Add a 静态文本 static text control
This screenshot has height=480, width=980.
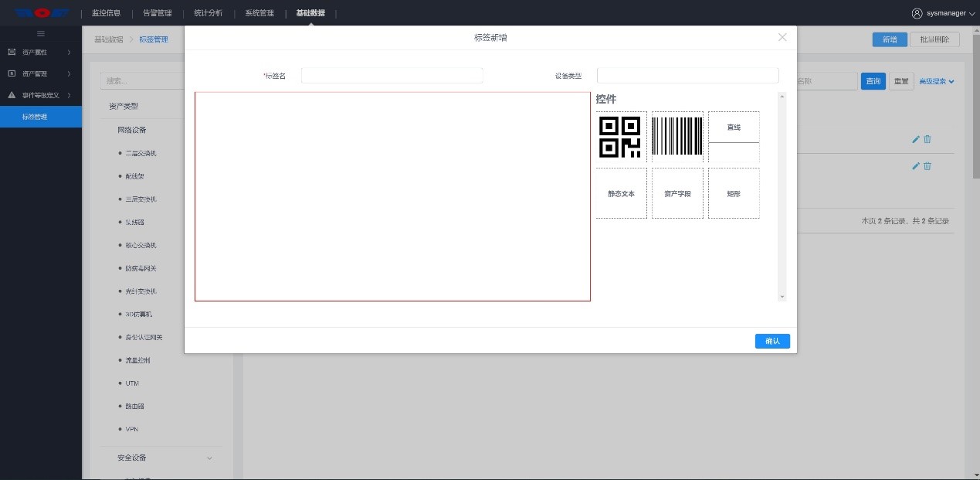(x=621, y=193)
